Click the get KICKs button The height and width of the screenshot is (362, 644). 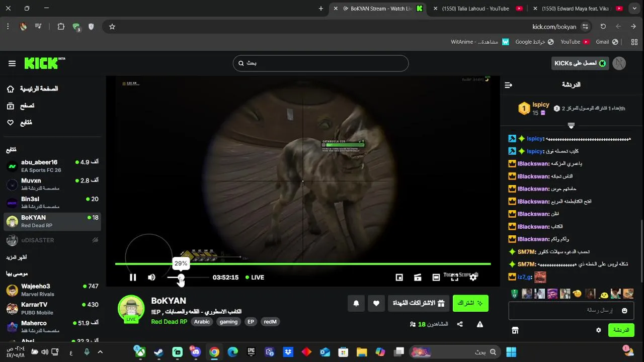tap(580, 63)
